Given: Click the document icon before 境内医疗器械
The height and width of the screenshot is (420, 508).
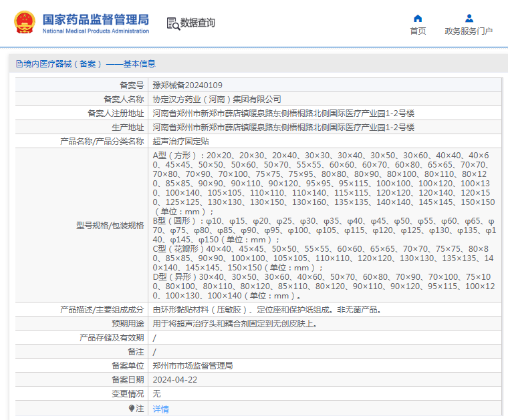Looking at the screenshot, I should (x=19, y=64).
